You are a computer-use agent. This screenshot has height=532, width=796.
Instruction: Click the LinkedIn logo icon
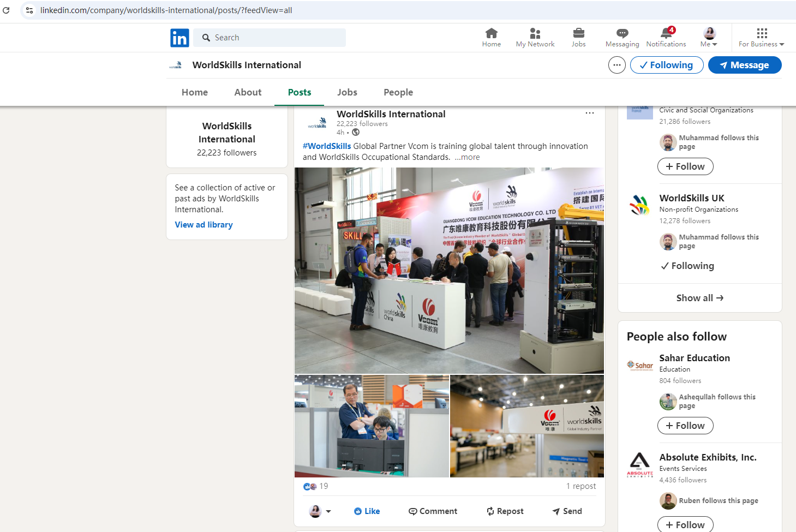(x=179, y=38)
